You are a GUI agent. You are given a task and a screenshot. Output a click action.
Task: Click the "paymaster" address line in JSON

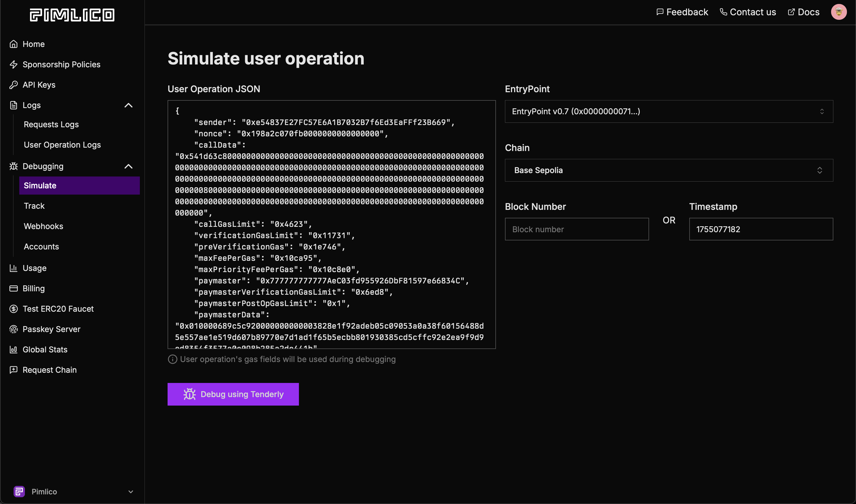click(x=331, y=281)
